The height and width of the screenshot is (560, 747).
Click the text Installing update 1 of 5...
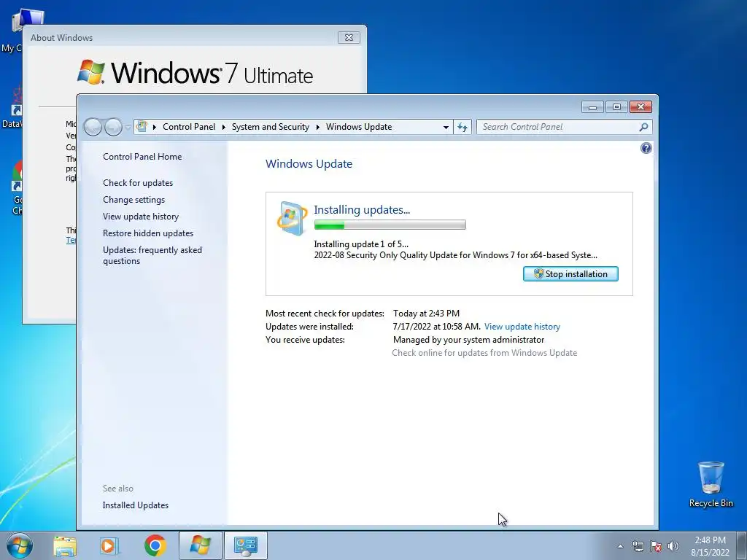(360, 244)
